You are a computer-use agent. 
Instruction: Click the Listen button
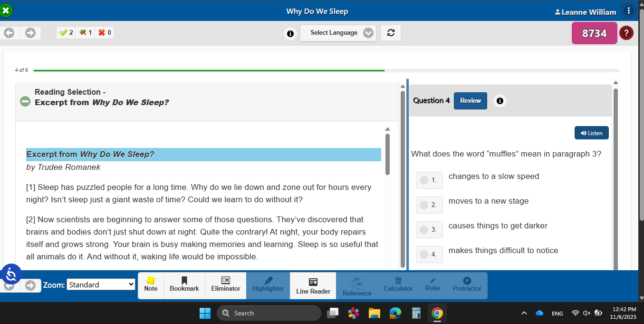coord(591,133)
